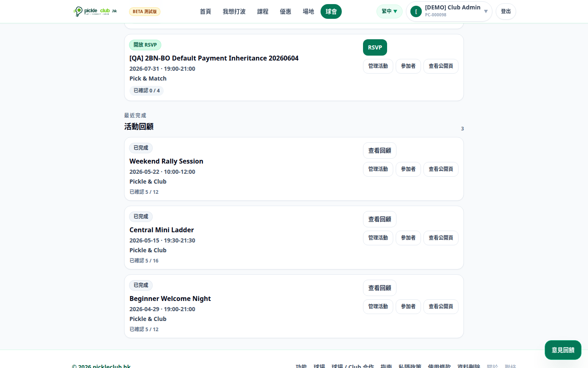Image resolution: width=588 pixels, height=368 pixels.
Task: Open the 課程 nav item
Action: (263, 11)
